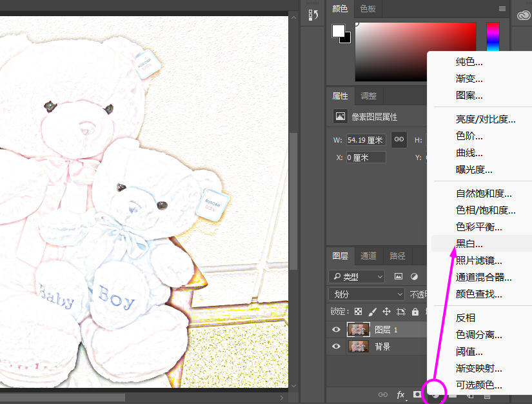Image resolution: width=532 pixels, height=404 pixels.
Task: Click the link layers chain icon
Action: [383, 394]
